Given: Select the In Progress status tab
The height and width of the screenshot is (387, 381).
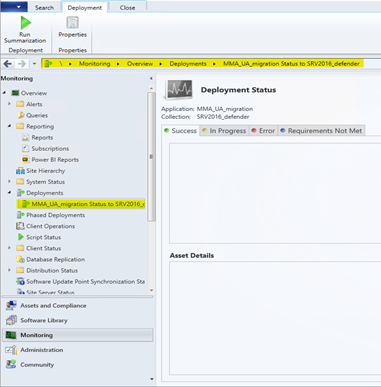Looking at the screenshot, I should click(x=224, y=131).
